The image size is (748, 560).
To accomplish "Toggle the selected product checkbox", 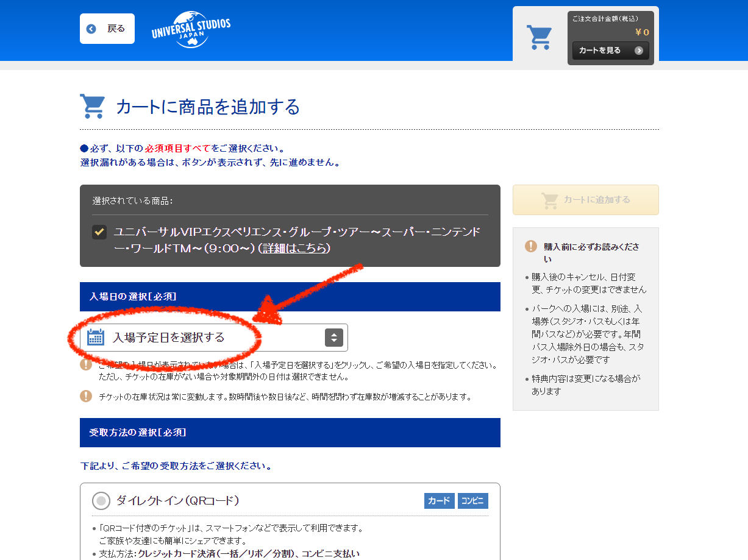I will [x=99, y=232].
